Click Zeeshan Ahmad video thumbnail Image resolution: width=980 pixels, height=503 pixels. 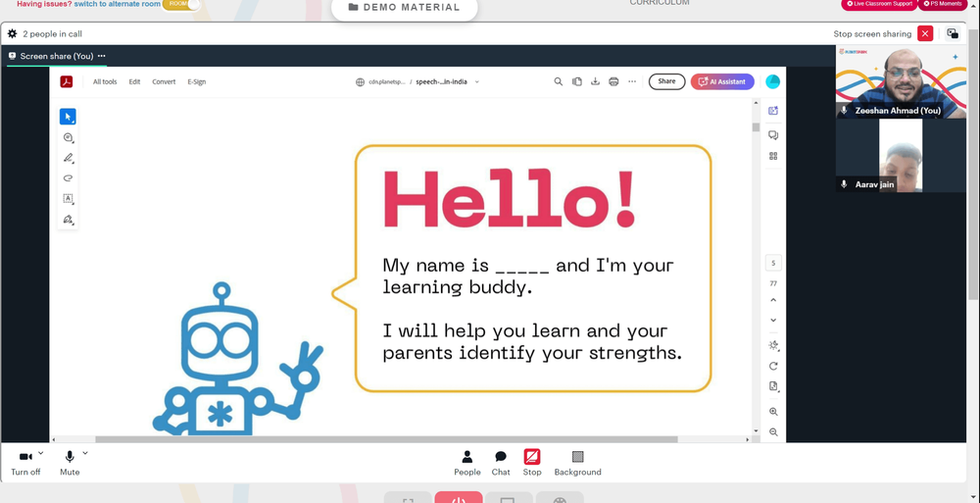click(901, 81)
